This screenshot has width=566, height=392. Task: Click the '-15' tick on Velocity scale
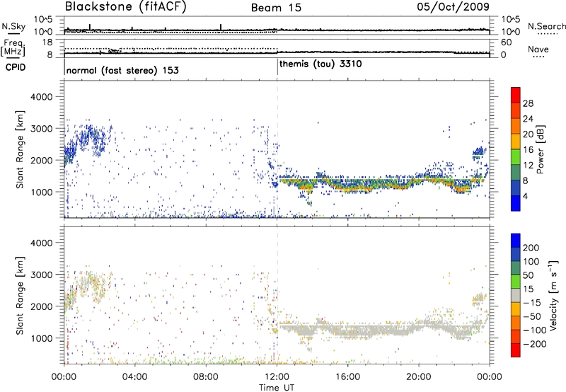tap(532, 303)
